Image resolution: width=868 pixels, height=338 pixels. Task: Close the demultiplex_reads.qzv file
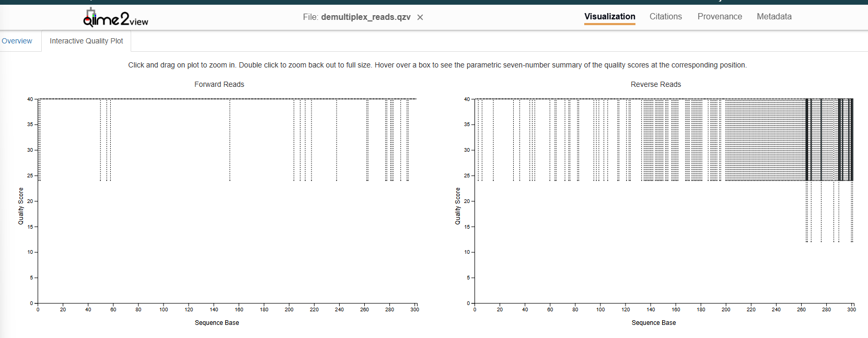click(x=420, y=17)
